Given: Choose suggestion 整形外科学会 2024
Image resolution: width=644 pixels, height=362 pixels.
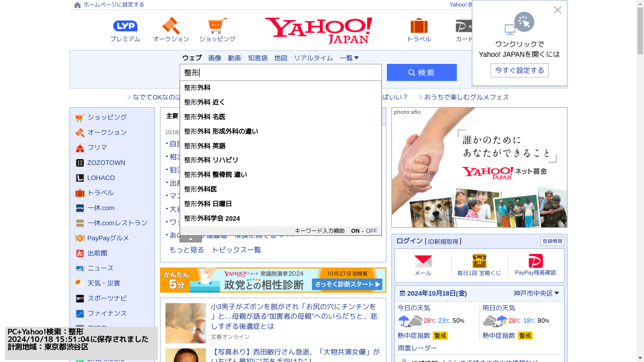Looking at the screenshot, I should tap(281, 218).
